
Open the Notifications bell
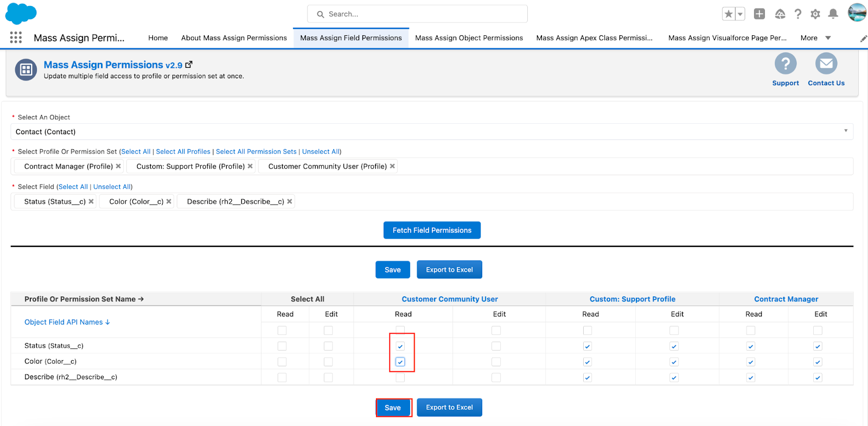(x=833, y=14)
